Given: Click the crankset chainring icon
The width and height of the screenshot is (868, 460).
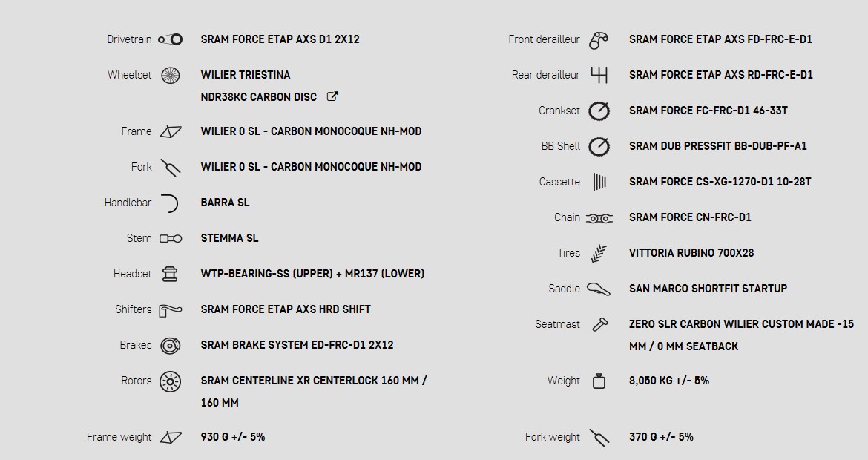Looking at the screenshot, I should click(599, 111).
